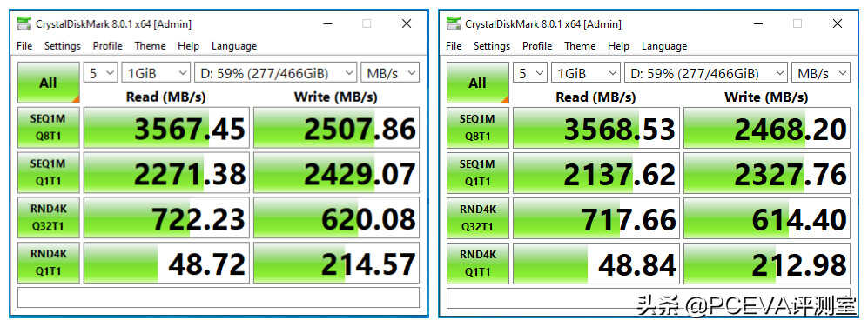Screen dimensions: 868x327
Task: Run All benchmarks in right window
Action: pyautogui.click(x=478, y=83)
